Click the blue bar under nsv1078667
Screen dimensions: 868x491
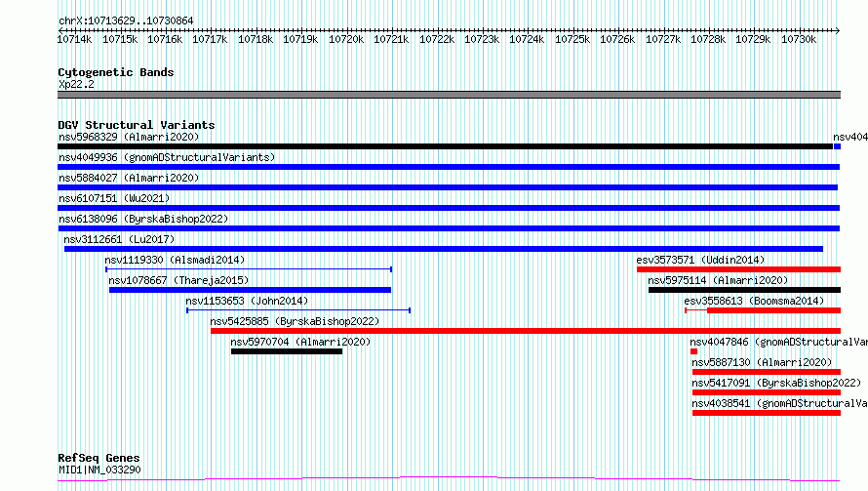tap(251, 290)
